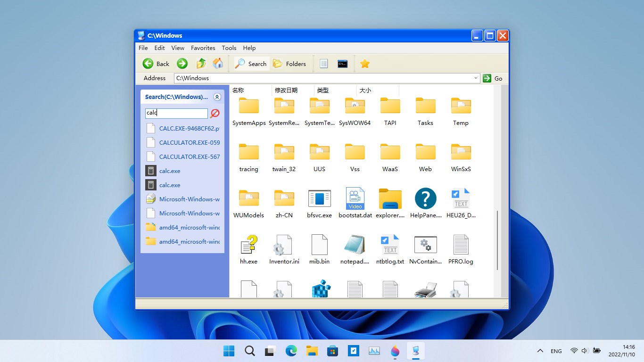Open Microsoft Edge from the taskbar
Image resolution: width=644 pixels, height=362 pixels.
tap(291, 351)
